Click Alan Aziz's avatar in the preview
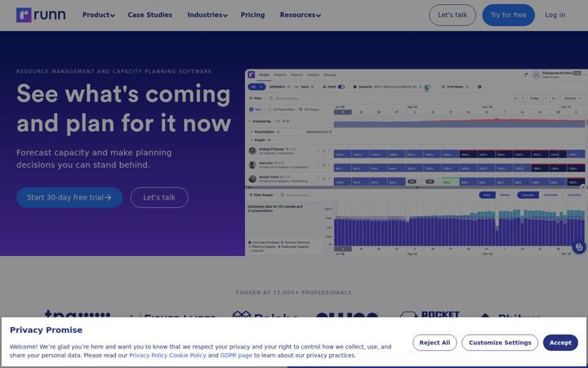Image resolution: width=588 pixels, height=368 pixels. coord(252,165)
